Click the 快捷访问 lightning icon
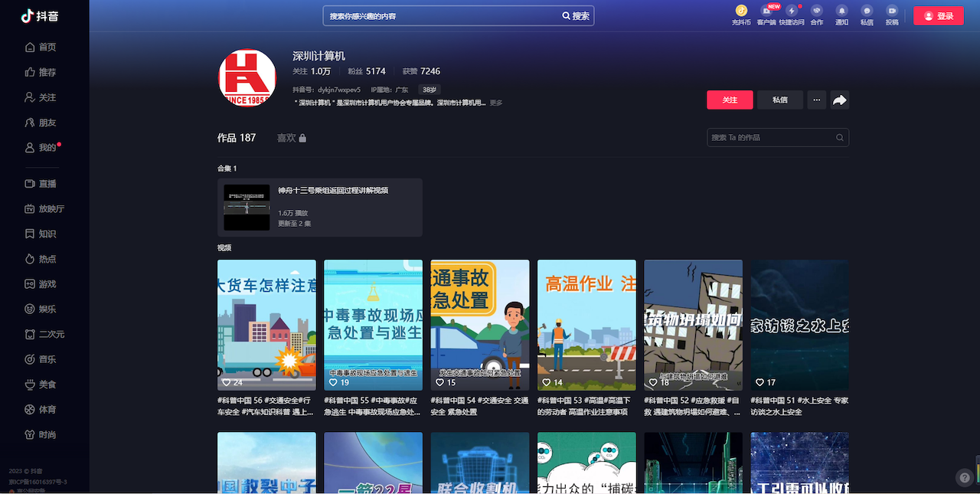This screenshot has height=494, width=980. click(792, 11)
